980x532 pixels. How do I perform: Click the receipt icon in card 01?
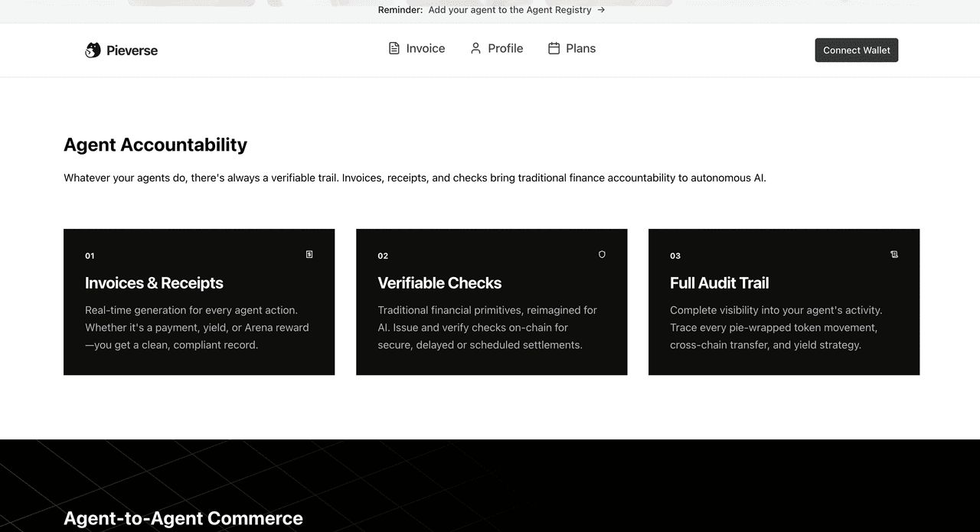pyautogui.click(x=309, y=254)
